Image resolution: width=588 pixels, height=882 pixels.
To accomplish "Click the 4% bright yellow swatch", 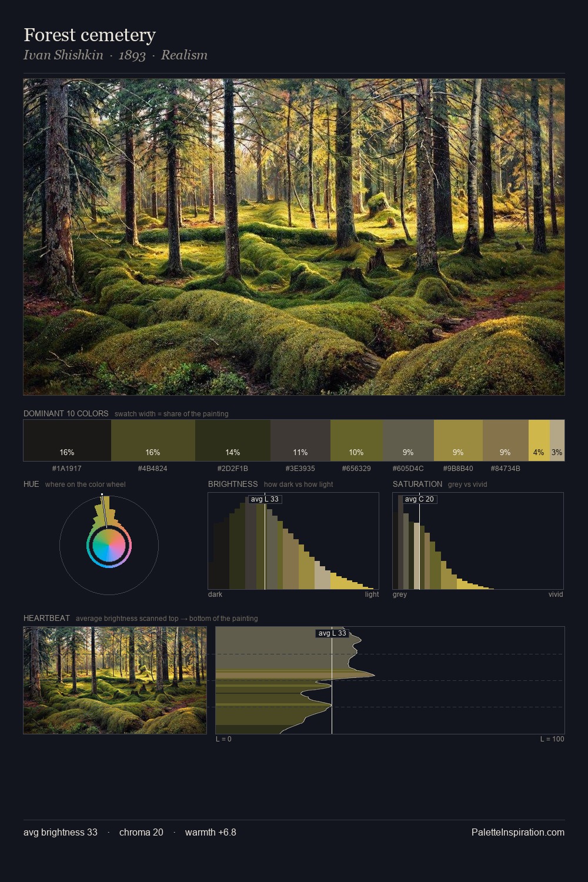I will [539, 440].
